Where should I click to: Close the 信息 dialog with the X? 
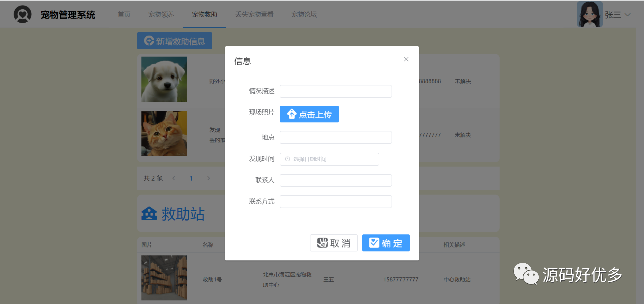click(x=406, y=59)
